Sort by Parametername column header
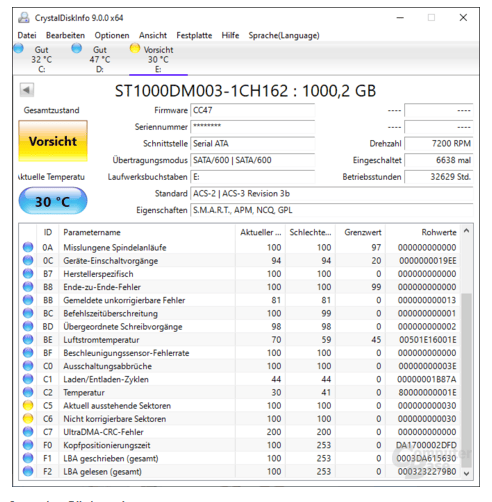The width and height of the screenshot is (492, 502). (147, 232)
